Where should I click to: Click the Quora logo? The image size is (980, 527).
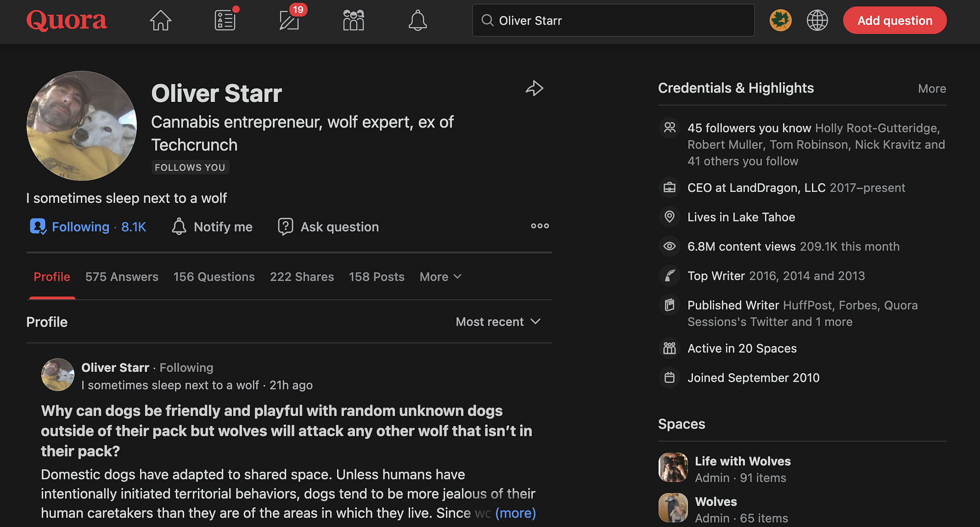click(x=67, y=21)
